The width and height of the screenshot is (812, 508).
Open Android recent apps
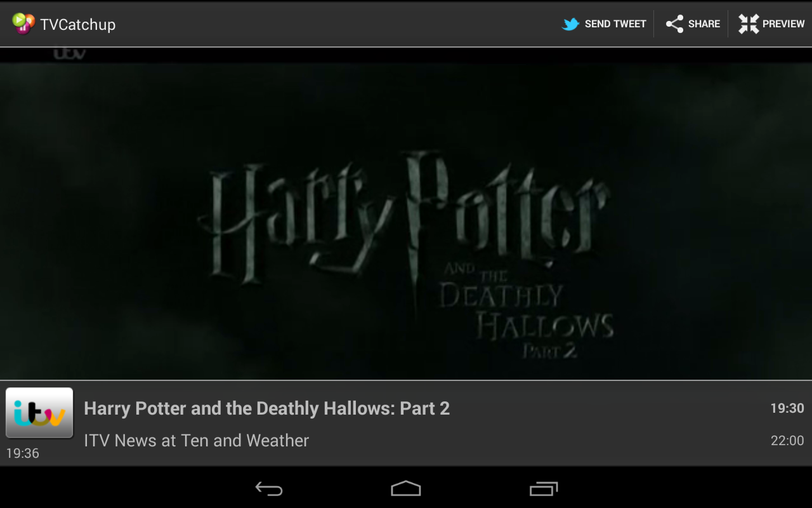point(544,488)
